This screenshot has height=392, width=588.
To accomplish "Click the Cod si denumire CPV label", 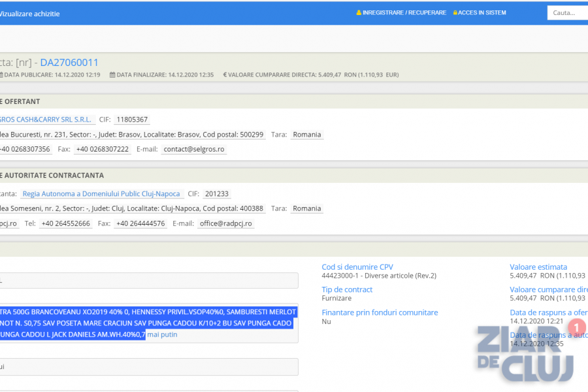I will click(357, 267).
